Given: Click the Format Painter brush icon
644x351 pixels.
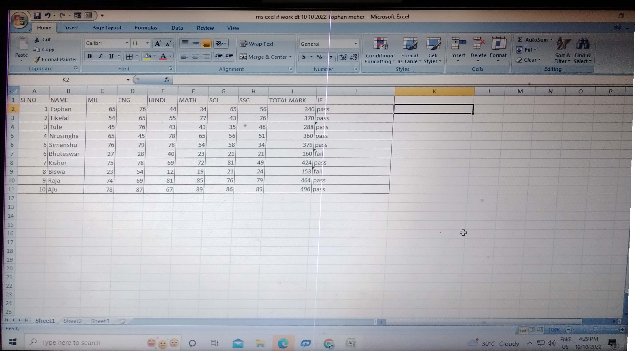Looking at the screenshot, I should (x=37, y=60).
